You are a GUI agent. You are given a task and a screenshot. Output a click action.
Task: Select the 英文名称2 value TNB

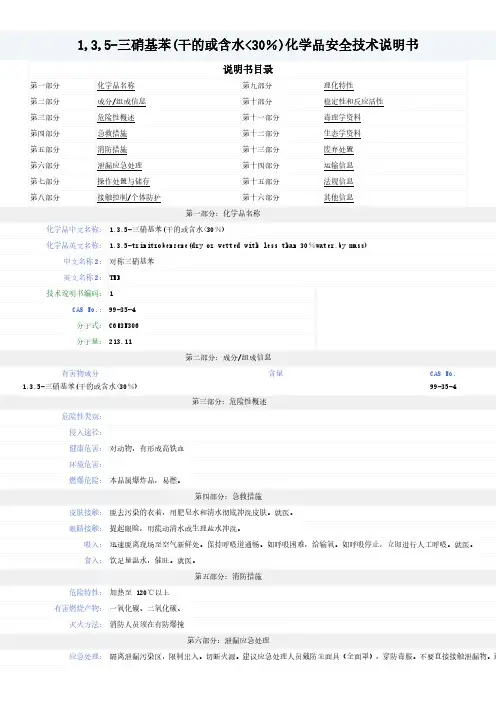[x=115, y=278]
